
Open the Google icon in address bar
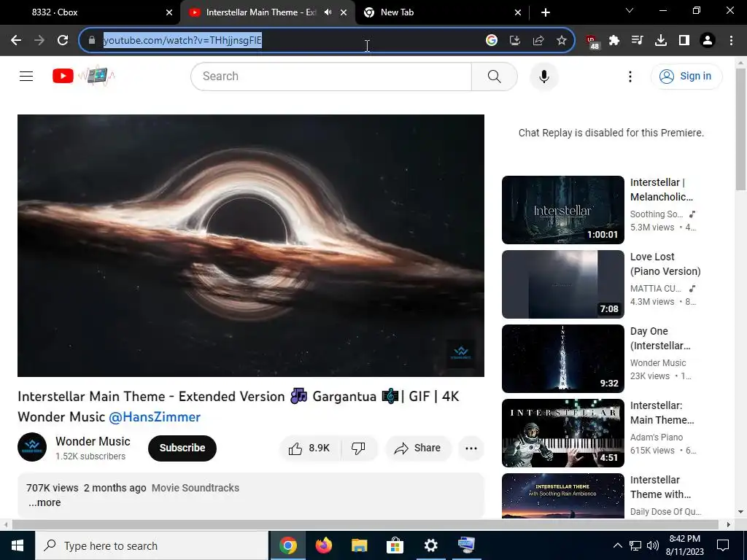[492, 41]
